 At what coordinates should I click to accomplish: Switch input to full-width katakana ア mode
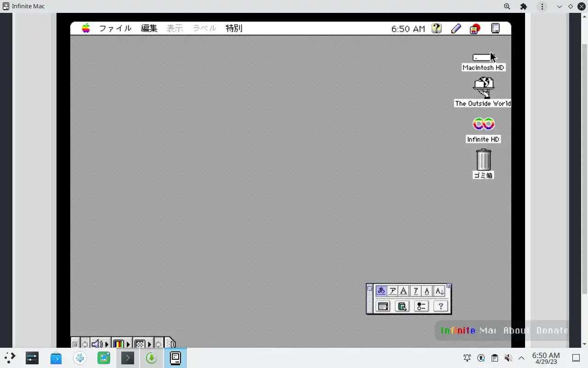[392, 291]
